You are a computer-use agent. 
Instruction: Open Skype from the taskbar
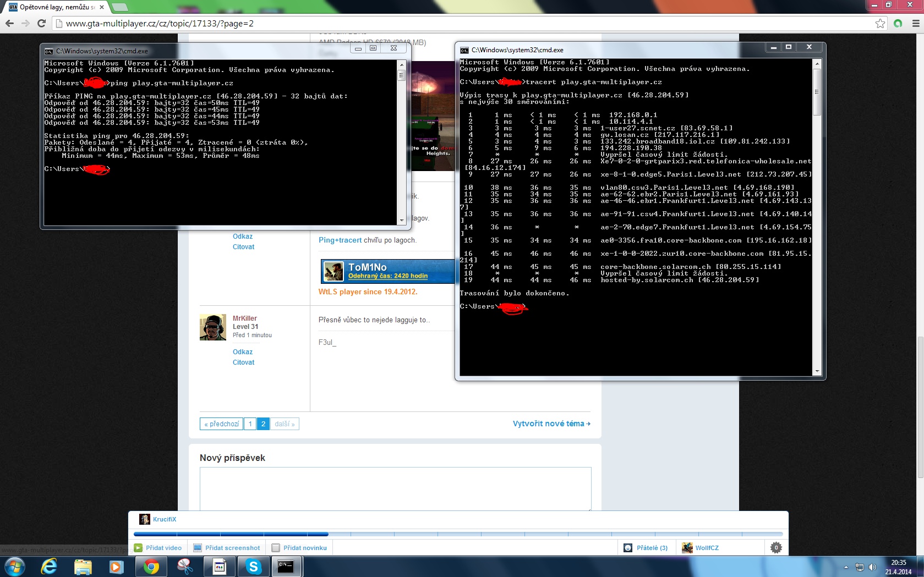(x=253, y=567)
